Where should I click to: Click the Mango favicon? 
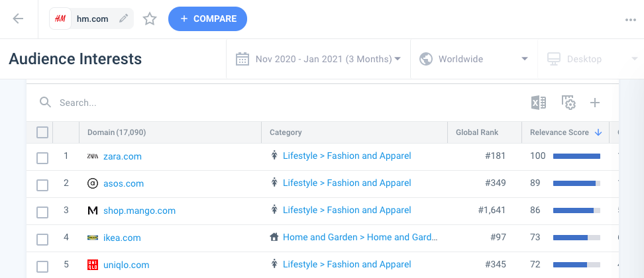pos(93,210)
